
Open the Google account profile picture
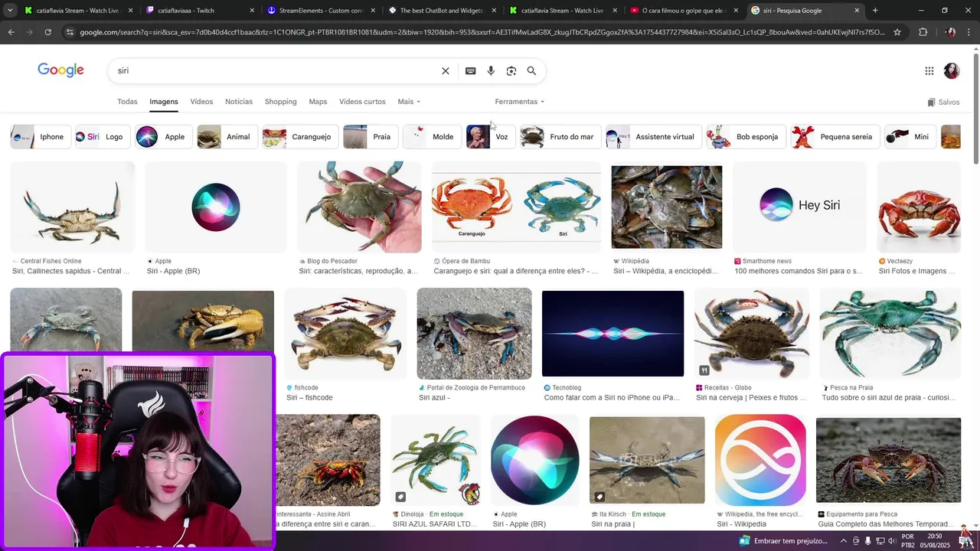pyautogui.click(x=952, y=71)
